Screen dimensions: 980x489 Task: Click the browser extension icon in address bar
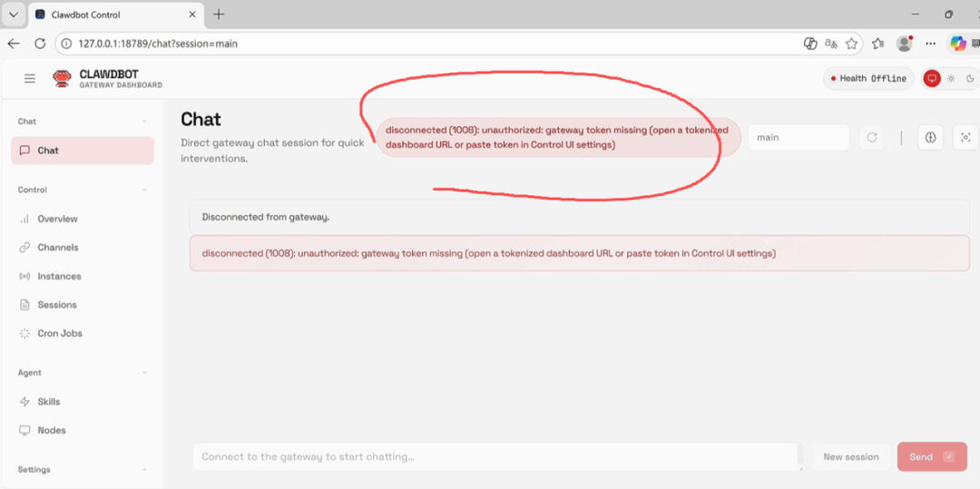(x=810, y=44)
